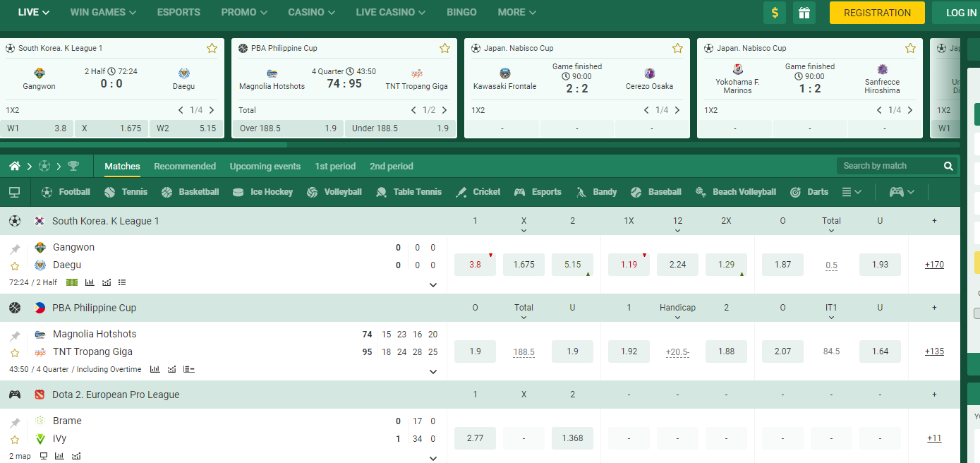Filter live matches by Volleyball
The height and width of the screenshot is (463, 980).
point(334,192)
